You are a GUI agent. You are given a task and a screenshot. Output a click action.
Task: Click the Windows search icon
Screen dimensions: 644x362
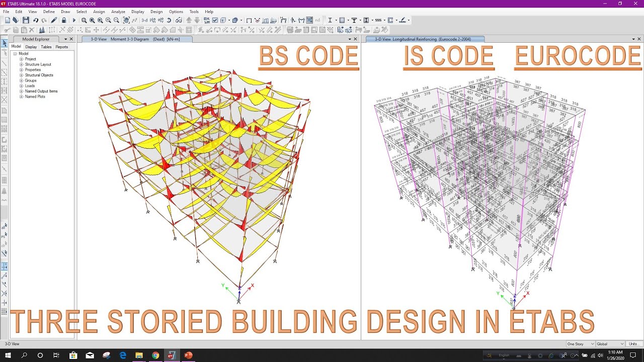(x=24, y=355)
